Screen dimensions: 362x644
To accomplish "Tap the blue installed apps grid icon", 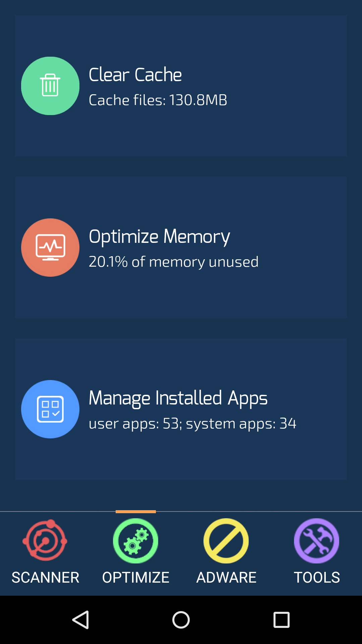I will tap(50, 409).
